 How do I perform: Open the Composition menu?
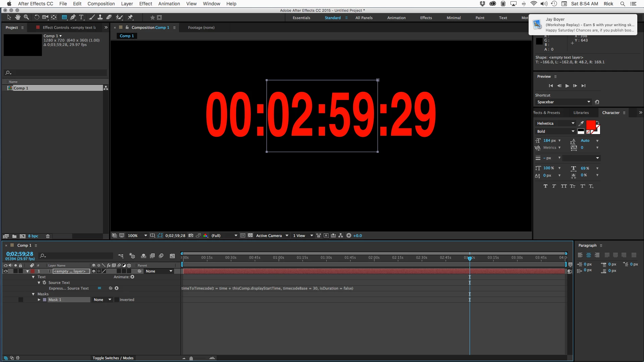click(x=101, y=4)
